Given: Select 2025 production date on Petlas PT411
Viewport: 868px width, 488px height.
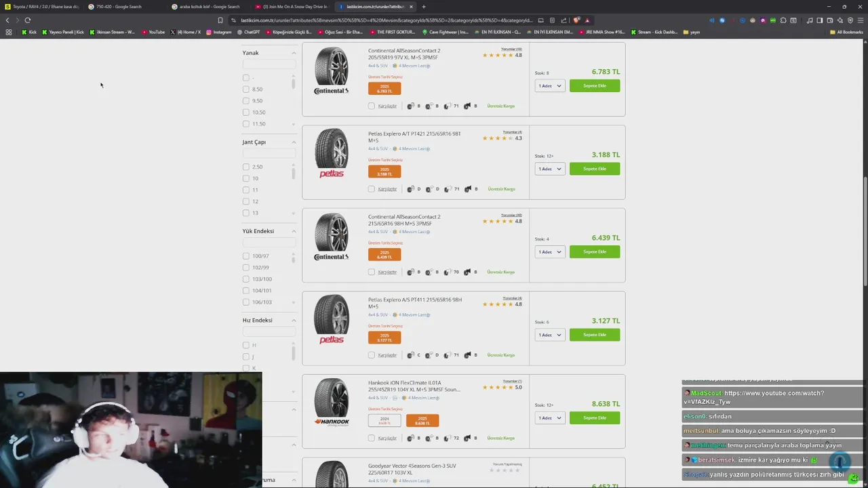Looking at the screenshot, I should point(384,338).
